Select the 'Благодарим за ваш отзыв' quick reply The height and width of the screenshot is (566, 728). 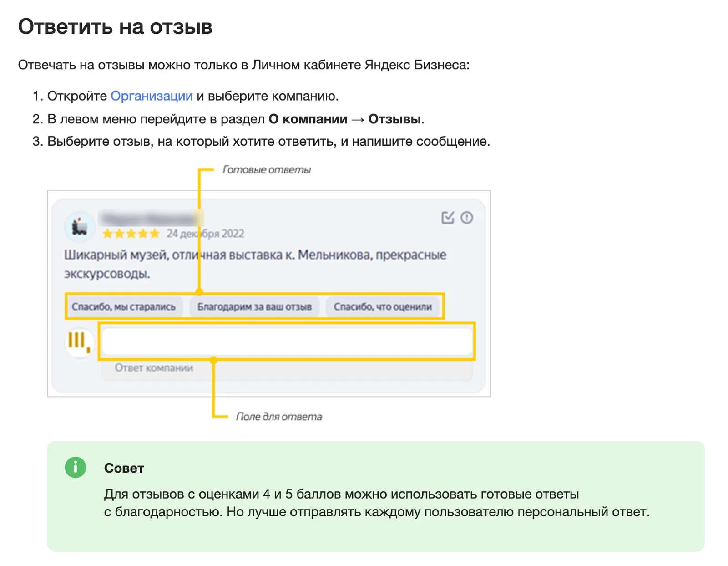tap(254, 306)
